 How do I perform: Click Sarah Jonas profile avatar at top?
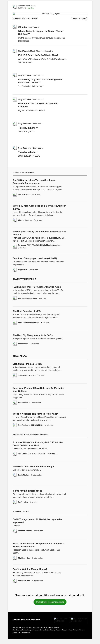14,7
